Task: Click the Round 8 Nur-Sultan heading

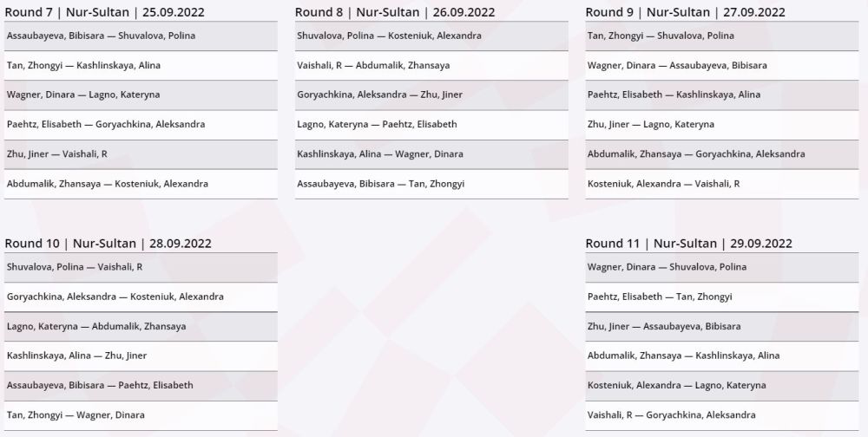Action: (x=395, y=12)
